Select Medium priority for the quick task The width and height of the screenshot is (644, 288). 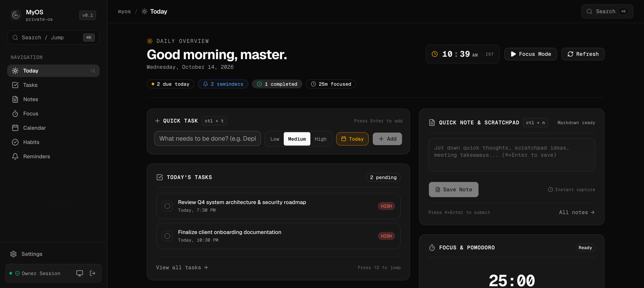pyautogui.click(x=297, y=139)
